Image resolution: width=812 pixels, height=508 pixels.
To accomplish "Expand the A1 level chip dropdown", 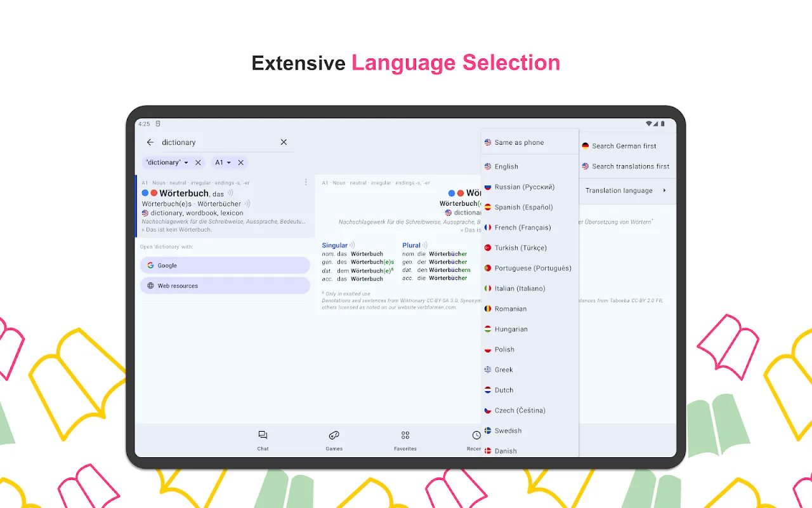I will pyautogui.click(x=228, y=163).
